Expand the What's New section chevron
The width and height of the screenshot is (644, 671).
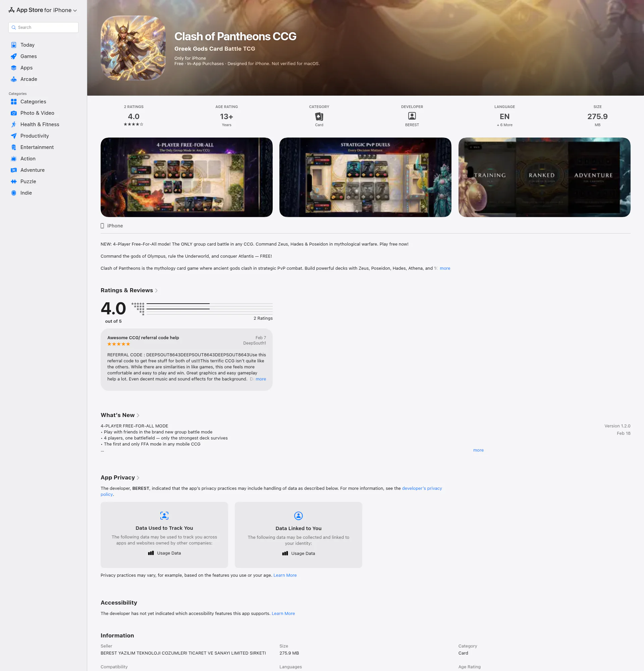tap(138, 415)
